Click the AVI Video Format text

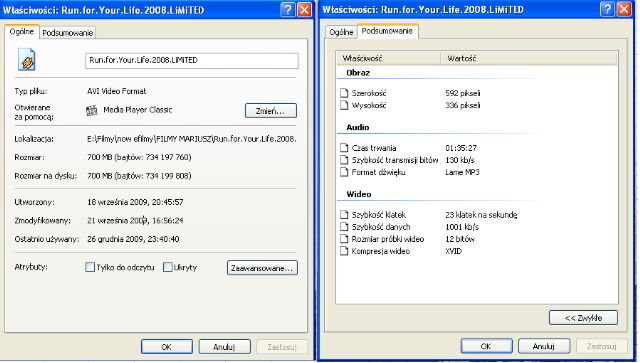pos(117,91)
